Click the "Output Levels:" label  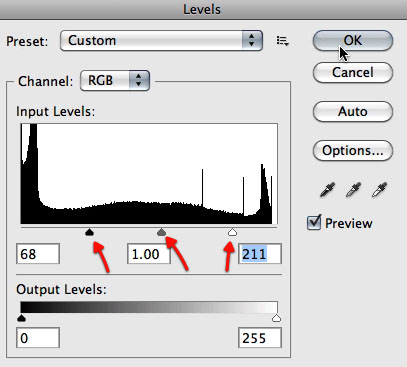pos(61,289)
